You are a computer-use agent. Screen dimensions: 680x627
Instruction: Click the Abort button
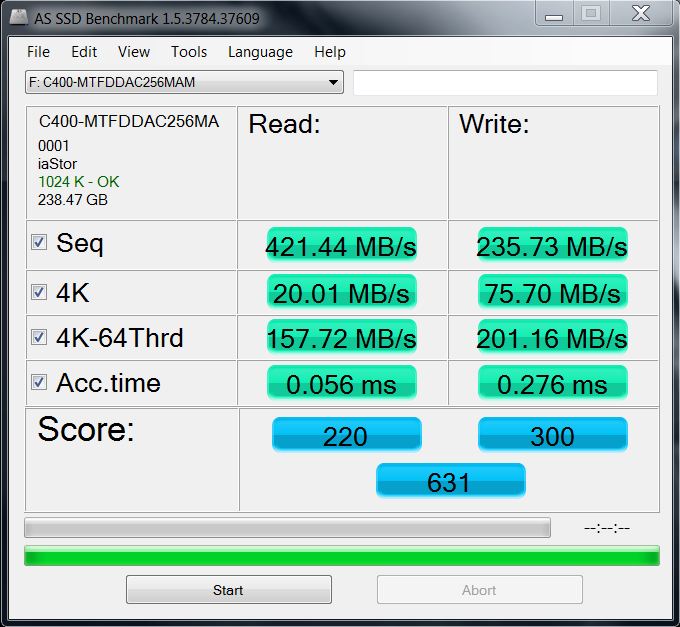coord(480,590)
